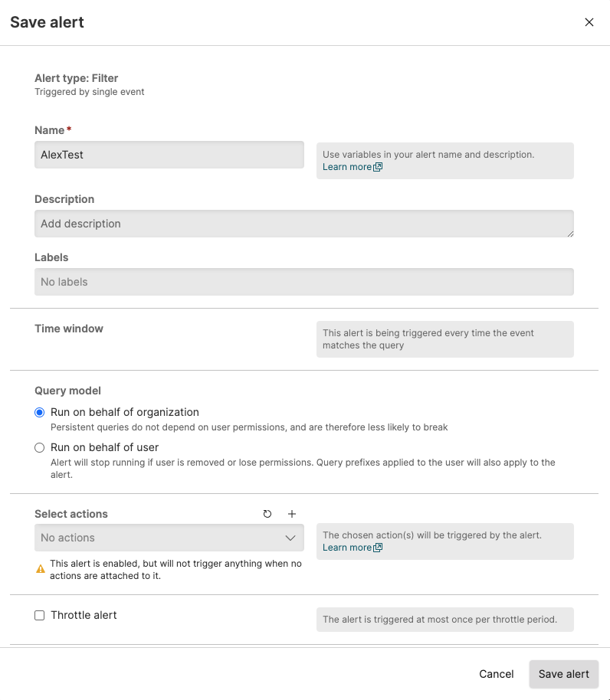Click the Description field resize handle
This screenshot has height=700, width=610.
[569, 232]
